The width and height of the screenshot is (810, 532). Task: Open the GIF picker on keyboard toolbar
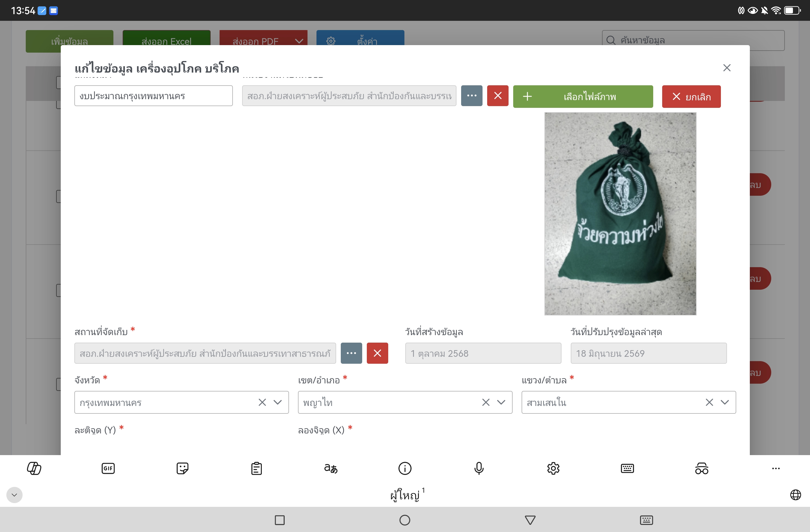point(108,468)
